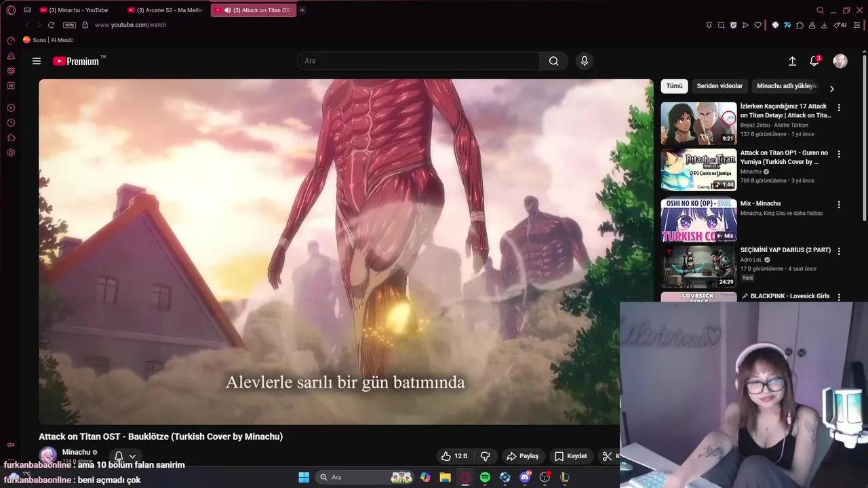The width and height of the screenshot is (868, 488).
Task: Toggle the ad blocker shield icon
Action: [734, 25]
